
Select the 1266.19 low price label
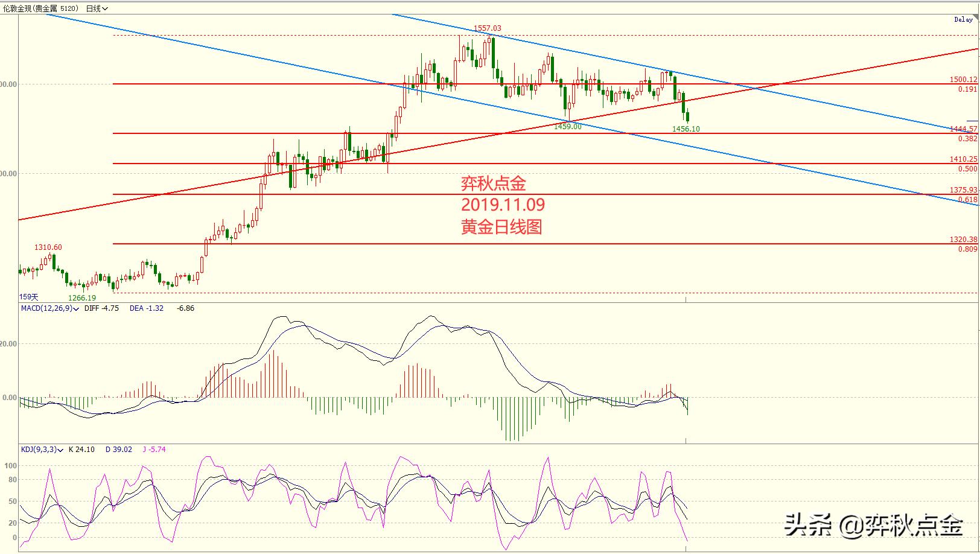pyautogui.click(x=82, y=298)
